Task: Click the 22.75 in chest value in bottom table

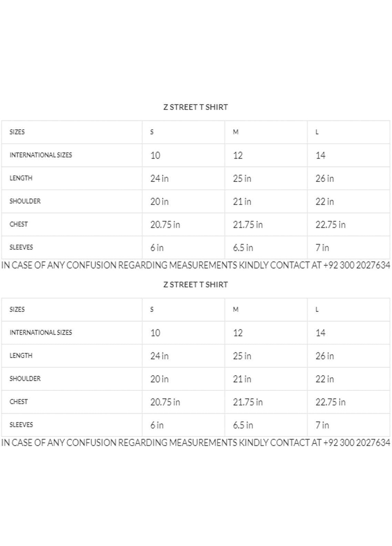Action: click(330, 402)
